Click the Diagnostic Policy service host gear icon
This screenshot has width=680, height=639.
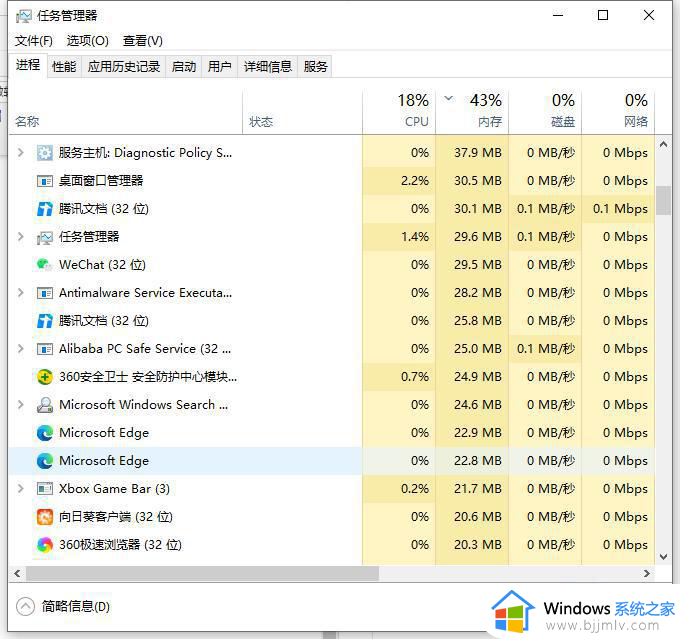(x=45, y=153)
